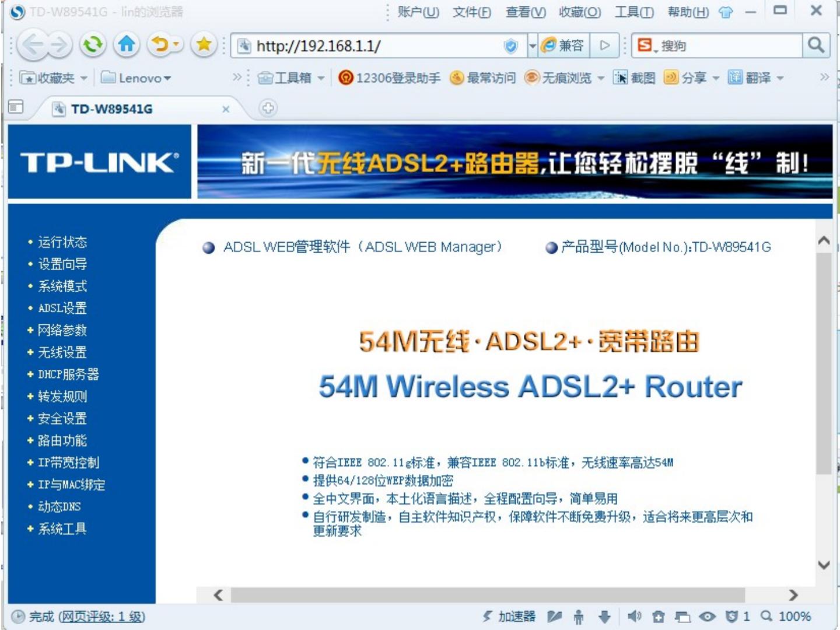The width and height of the screenshot is (840, 630).
Task: Refresh the router page
Action: pos(93,44)
